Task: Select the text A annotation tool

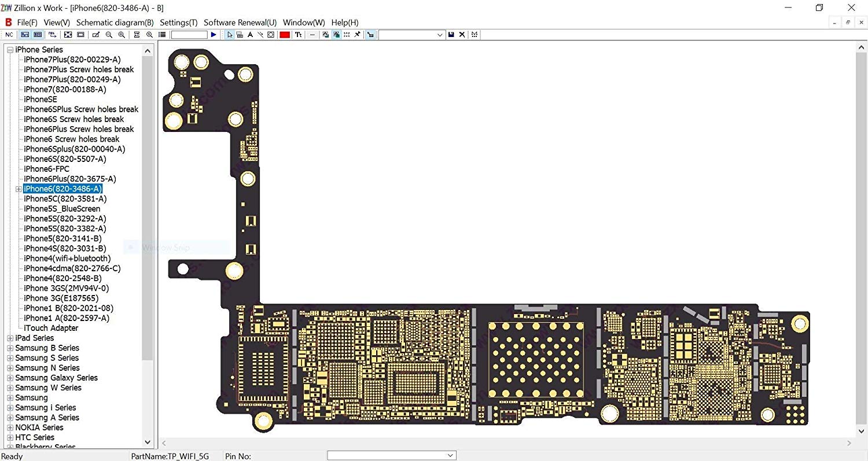Action: point(250,35)
